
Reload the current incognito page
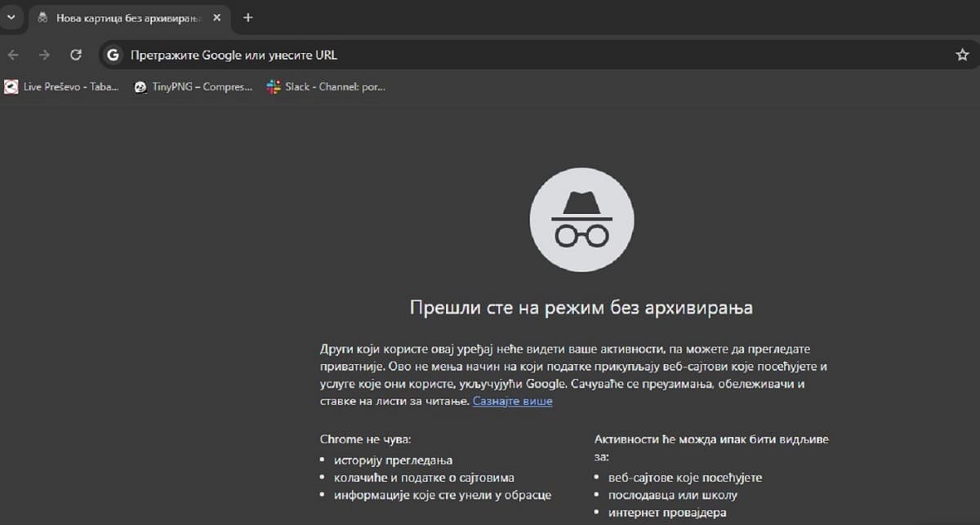click(x=75, y=55)
